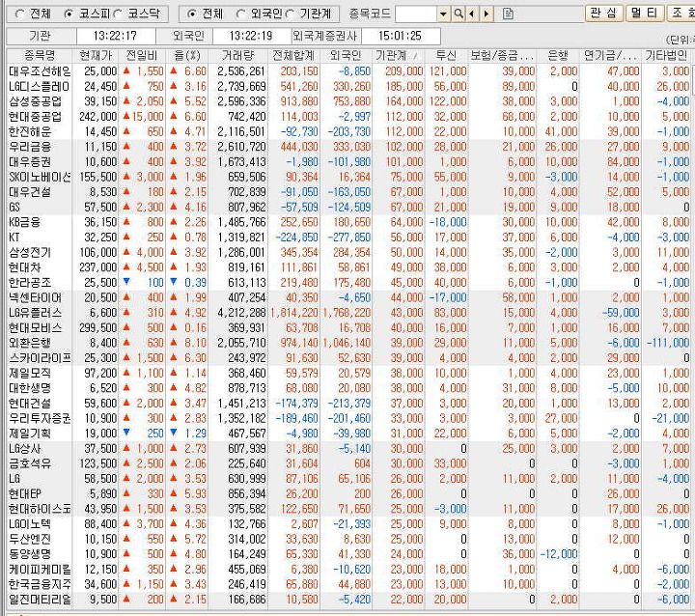Image resolution: width=695 pixels, height=616 pixels.
Task: Sort by the 보험/종금 column header
Action: click(x=502, y=55)
